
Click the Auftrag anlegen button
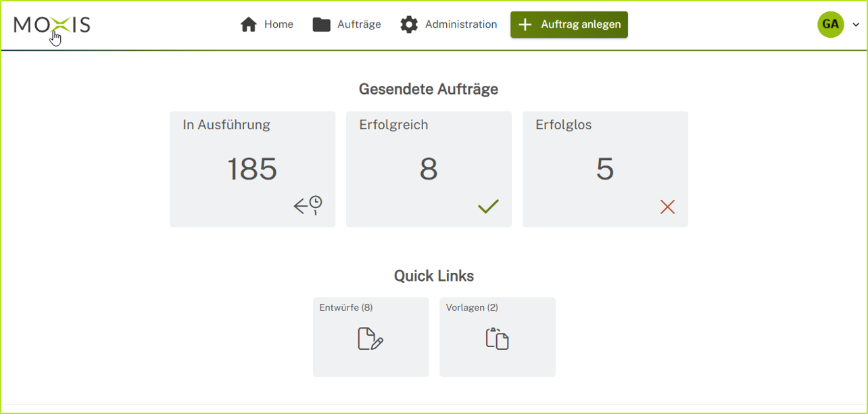(569, 24)
